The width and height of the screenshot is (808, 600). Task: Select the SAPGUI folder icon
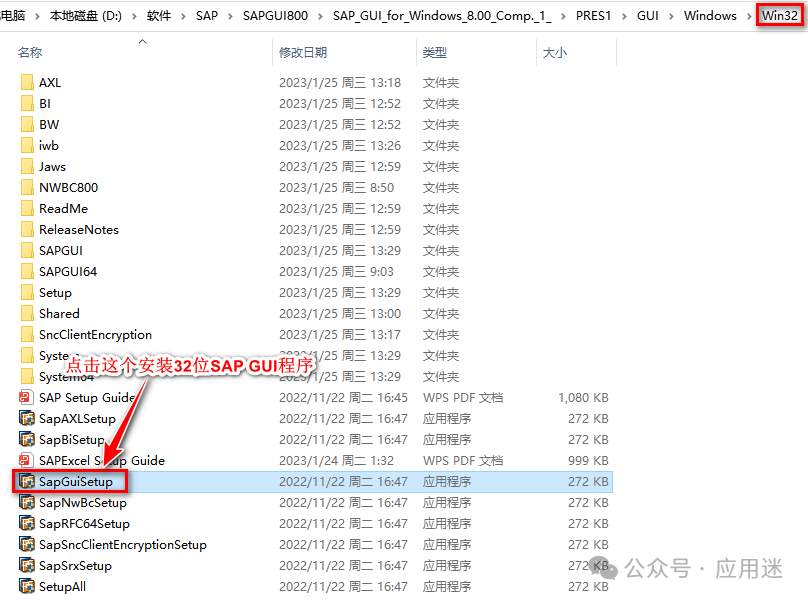(27, 251)
